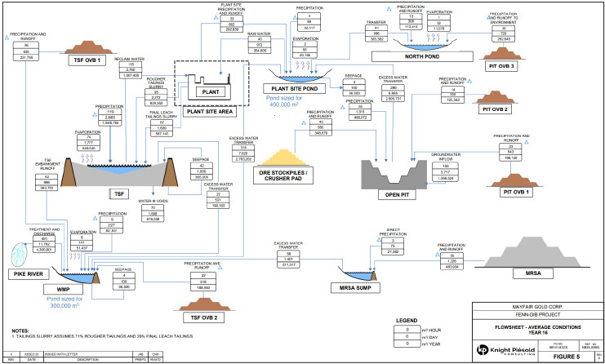Click the GROUNDWATER INFLOW value box
605x364 pixels.
445,172
